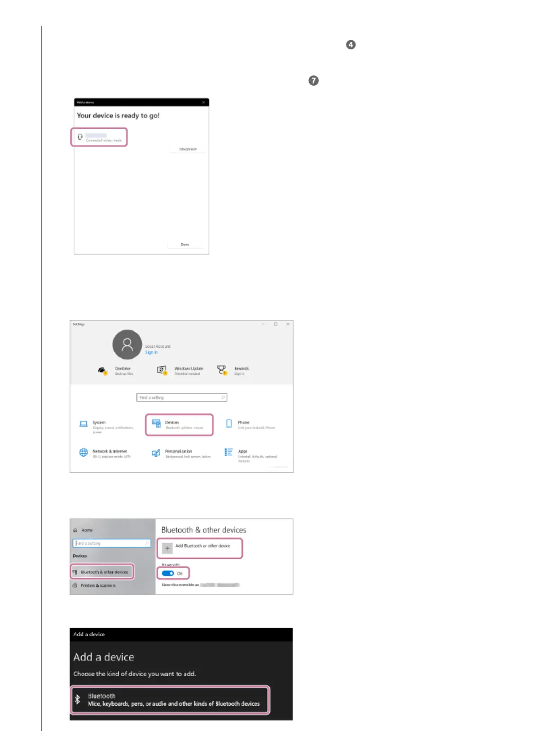Select the connected headset device entry
The width and height of the screenshot is (534, 756).
point(99,137)
